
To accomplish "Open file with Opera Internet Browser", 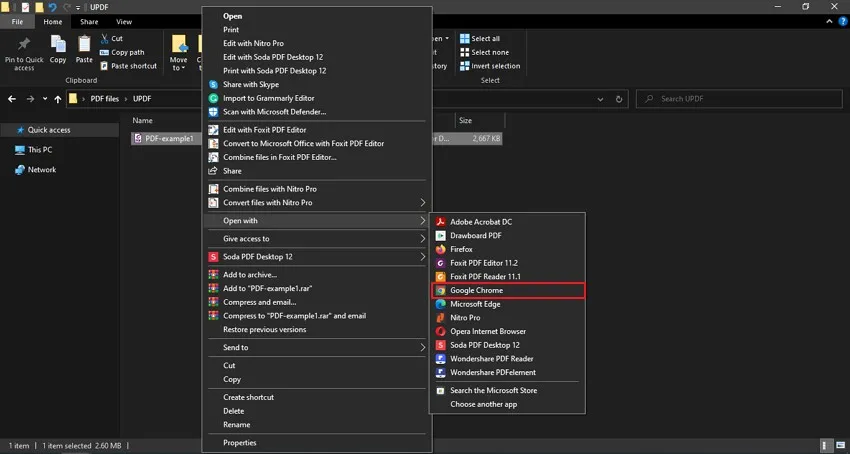I will pyautogui.click(x=507, y=331).
